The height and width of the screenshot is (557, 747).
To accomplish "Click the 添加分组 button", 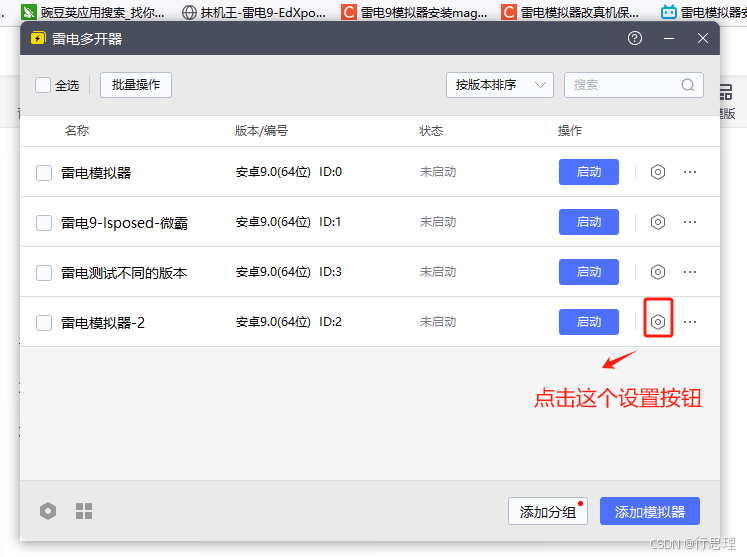I will tap(548, 511).
